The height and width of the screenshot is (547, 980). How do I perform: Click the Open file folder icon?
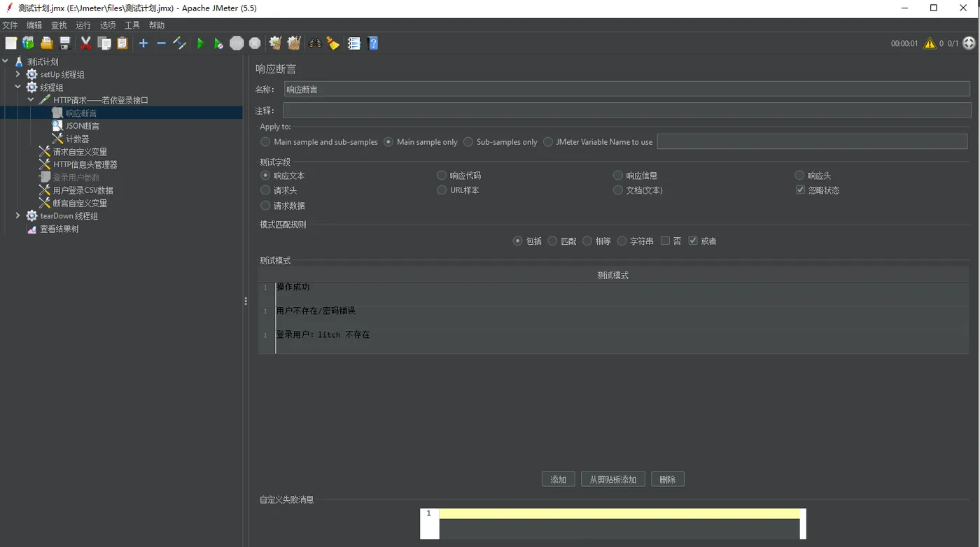point(47,43)
